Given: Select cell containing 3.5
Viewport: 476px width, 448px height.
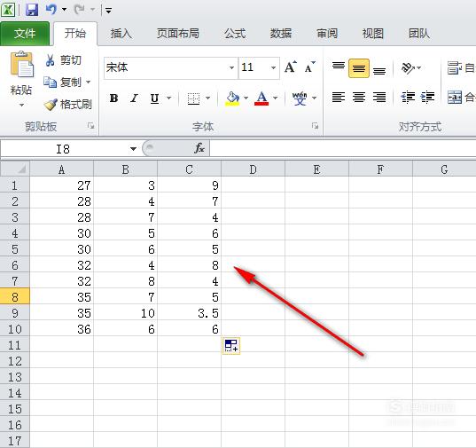Looking at the screenshot, I should click(189, 312).
